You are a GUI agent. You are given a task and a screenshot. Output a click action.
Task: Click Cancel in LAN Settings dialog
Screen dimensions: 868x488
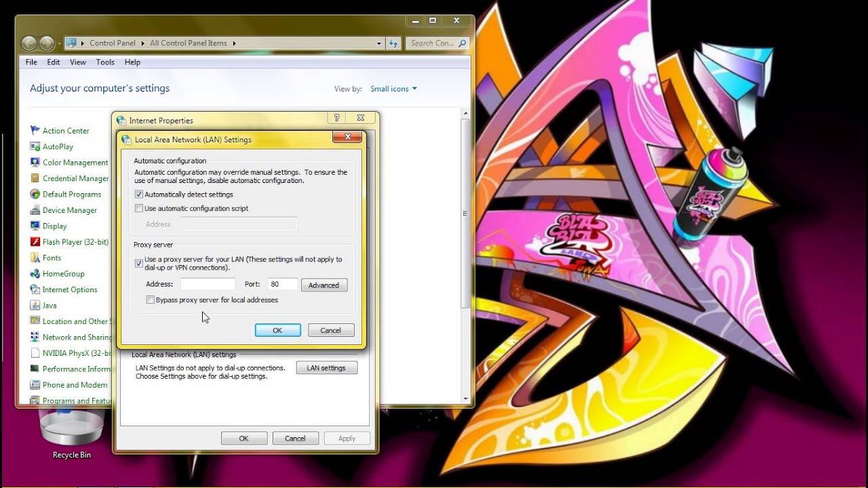tap(331, 330)
